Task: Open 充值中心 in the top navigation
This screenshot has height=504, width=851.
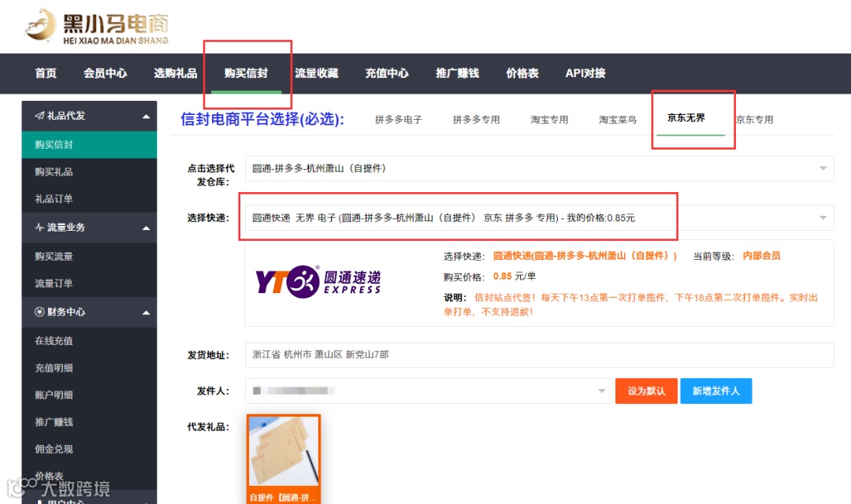Action: pos(387,73)
